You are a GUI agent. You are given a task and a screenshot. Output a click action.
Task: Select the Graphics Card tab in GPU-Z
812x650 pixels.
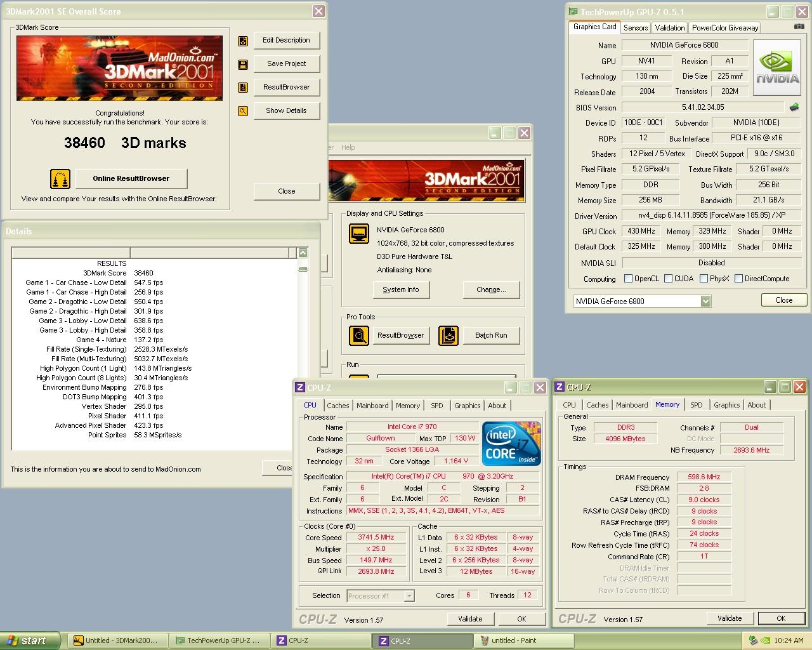click(594, 27)
